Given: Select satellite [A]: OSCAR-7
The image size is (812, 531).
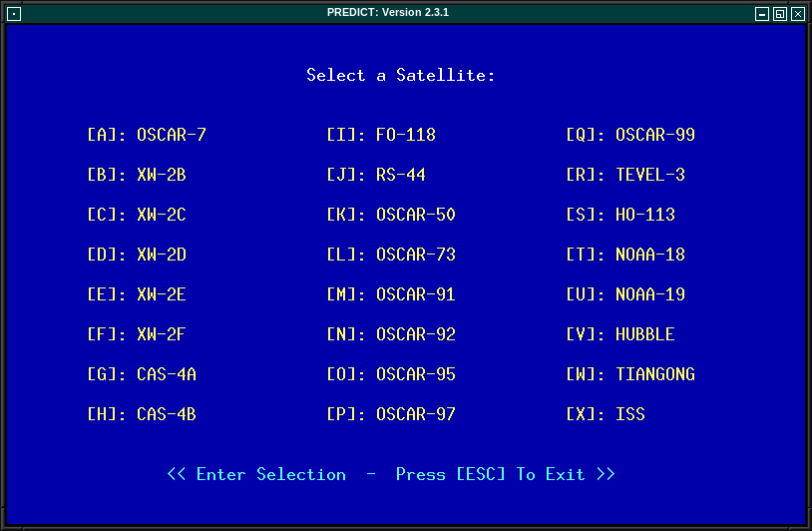Looking at the screenshot, I should [x=147, y=135].
